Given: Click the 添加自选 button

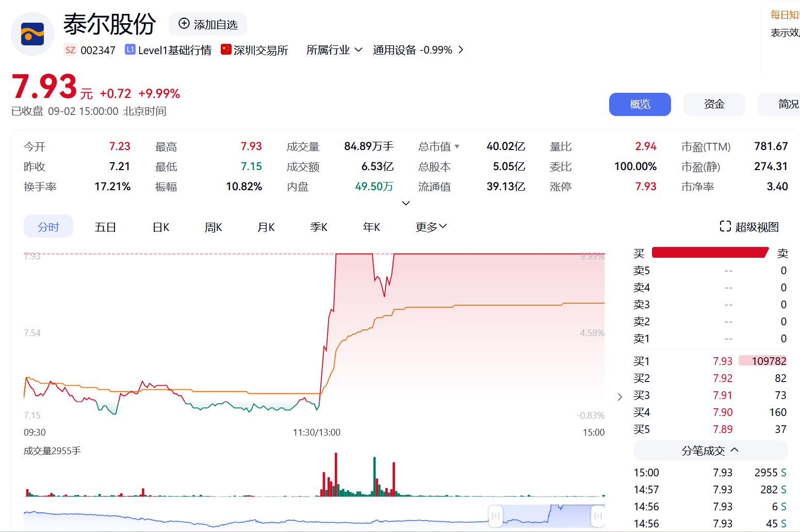Looking at the screenshot, I should [208, 24].
